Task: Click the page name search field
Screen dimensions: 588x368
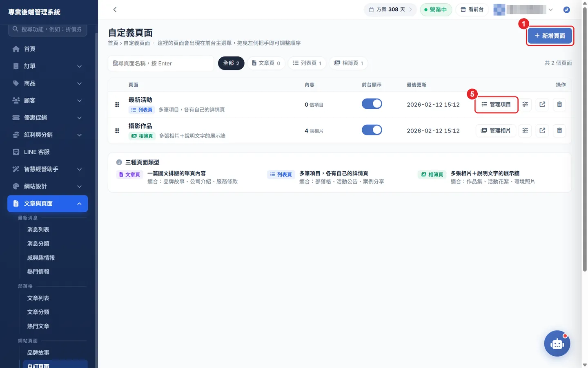Action: (x=161, y=63)
